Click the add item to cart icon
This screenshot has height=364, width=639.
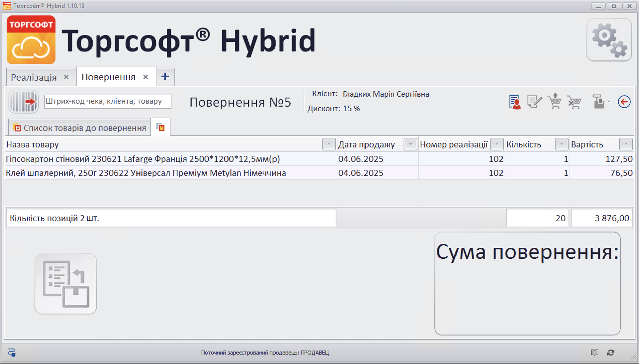pyautogui.click(x=554, y=102)
